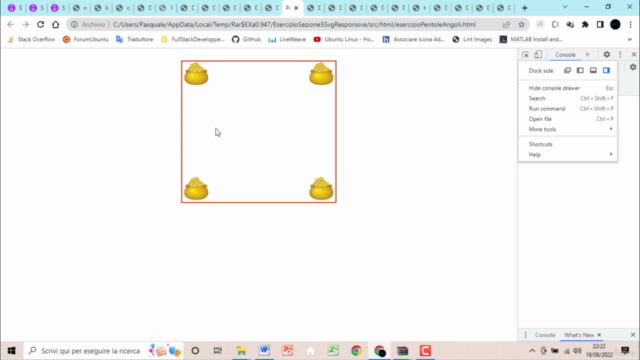Close the What's New drawer tab
The height and width of the screenshot is (360, 640).
(599, 335)
